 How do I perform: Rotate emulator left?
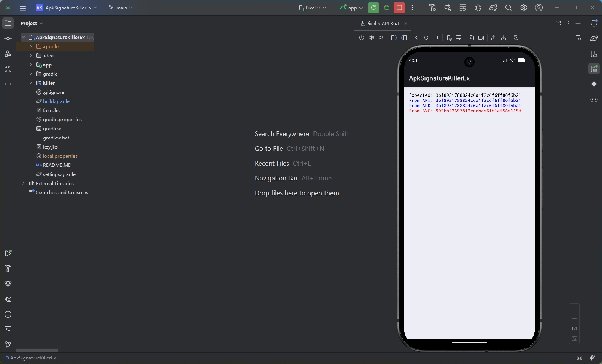[x=394, y=38]
